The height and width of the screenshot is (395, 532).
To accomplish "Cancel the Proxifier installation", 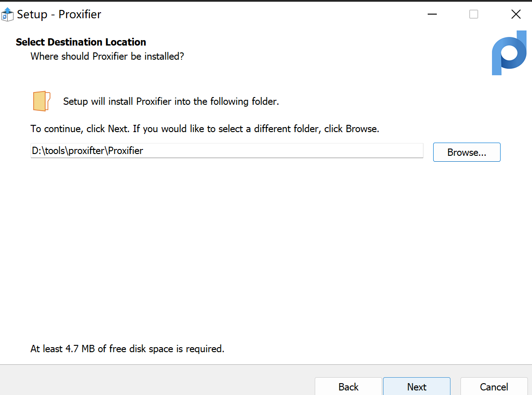I will pos(494,386).
